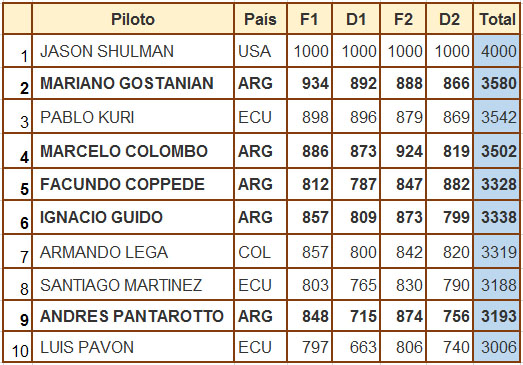Click the ANDRES PANTAROTTO cell
This screenshot has width=523, height=365.
click(133, 316)
